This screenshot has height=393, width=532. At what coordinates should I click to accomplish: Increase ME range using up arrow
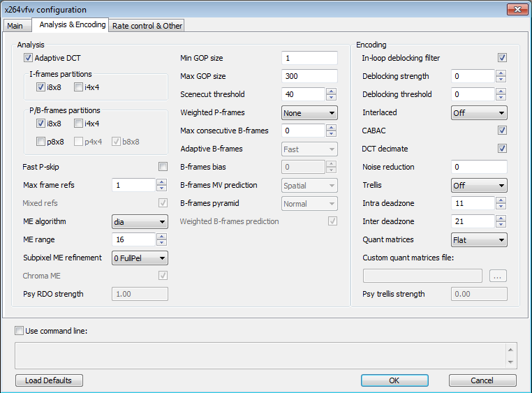click(161, 237)
